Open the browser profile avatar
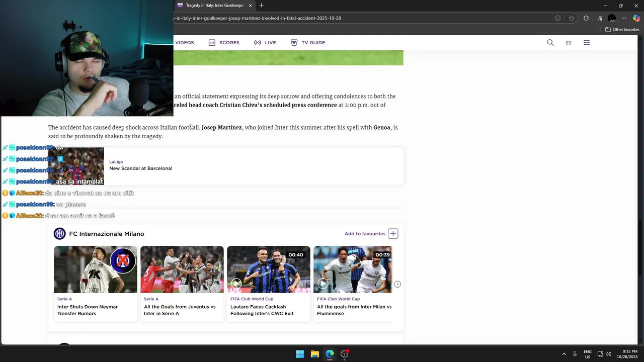 [x=612, y=18]
